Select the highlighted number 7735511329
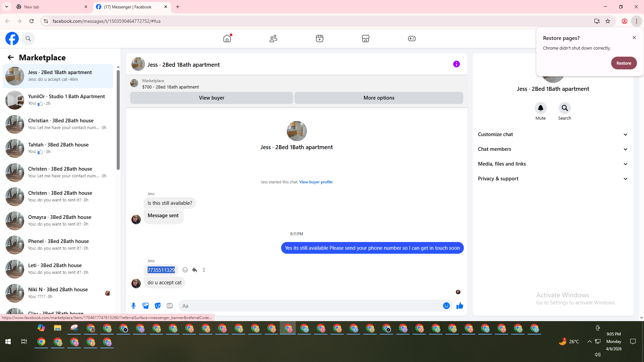The image size is (644, 362). tap(161, 270)
